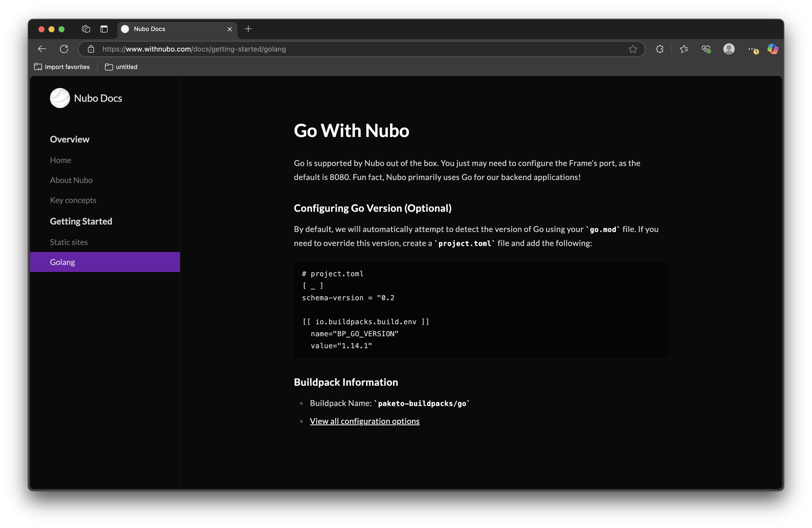Click the Getting Started section heading
This screenshot has width=812, height=528.
click(81, 221)
